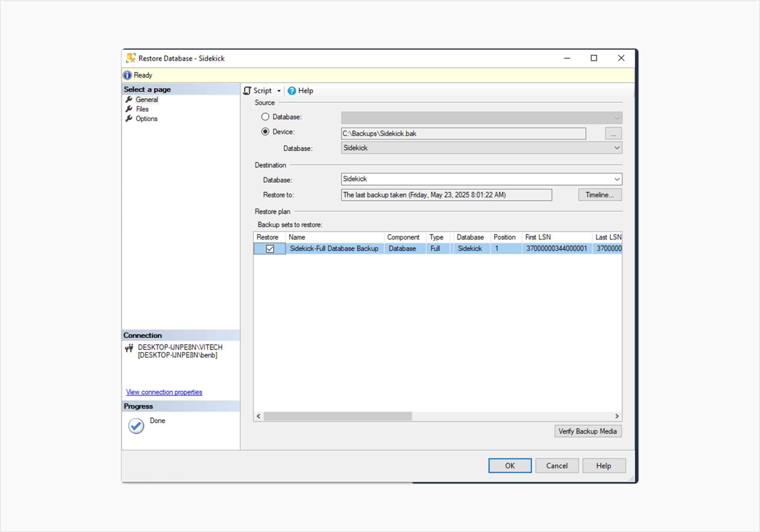Uncheck Restore for Sidekick-Full Database Backup
The height and width of the screenshot is (532, 760).
[270, 249]
